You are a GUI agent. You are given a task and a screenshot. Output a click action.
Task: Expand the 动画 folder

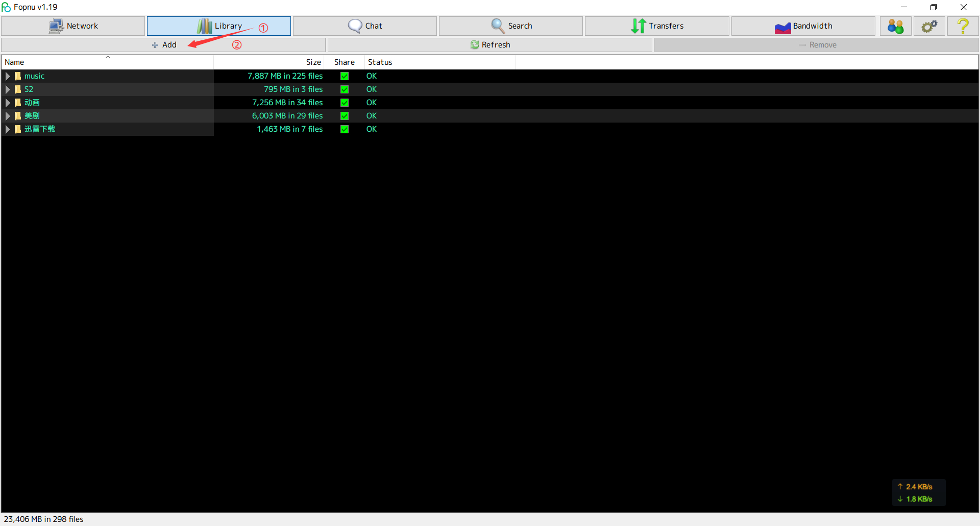[x=8, y=103]
